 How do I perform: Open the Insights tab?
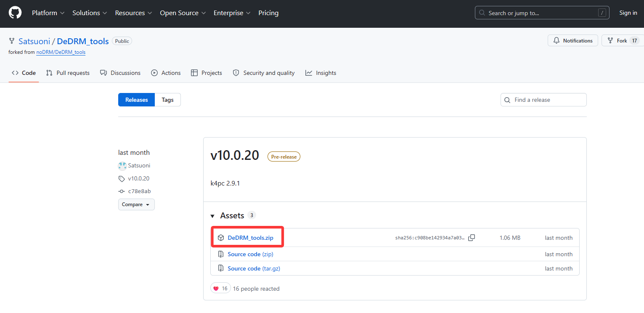(321, 73)
